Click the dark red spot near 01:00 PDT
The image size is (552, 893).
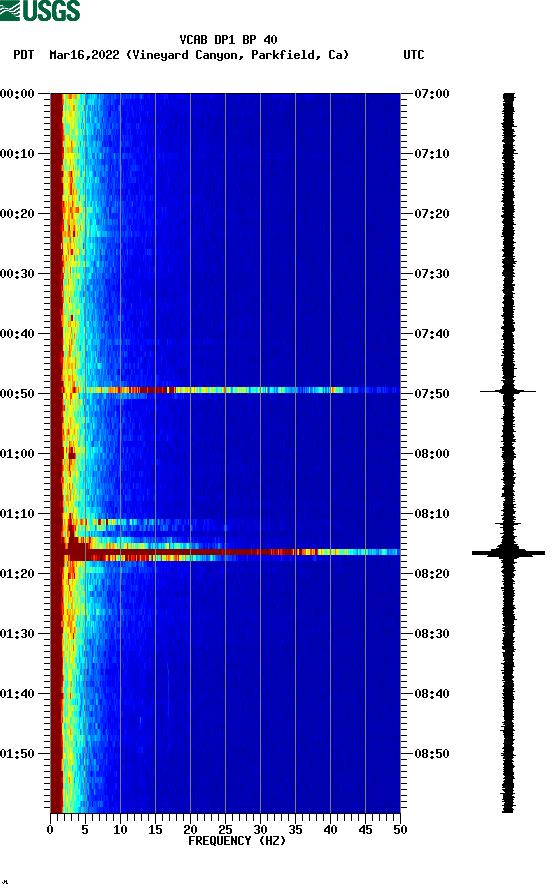pos(72,454)
